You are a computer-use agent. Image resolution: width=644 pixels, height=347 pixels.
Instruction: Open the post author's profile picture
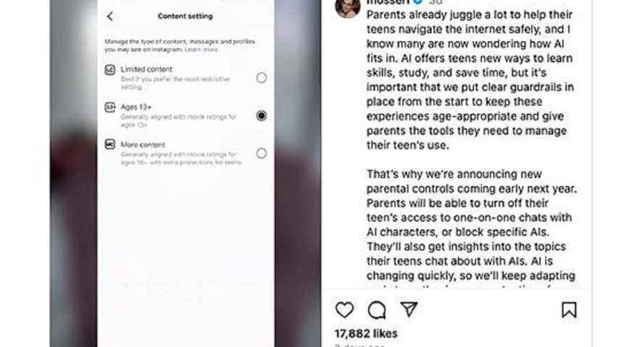pos(347,7)
